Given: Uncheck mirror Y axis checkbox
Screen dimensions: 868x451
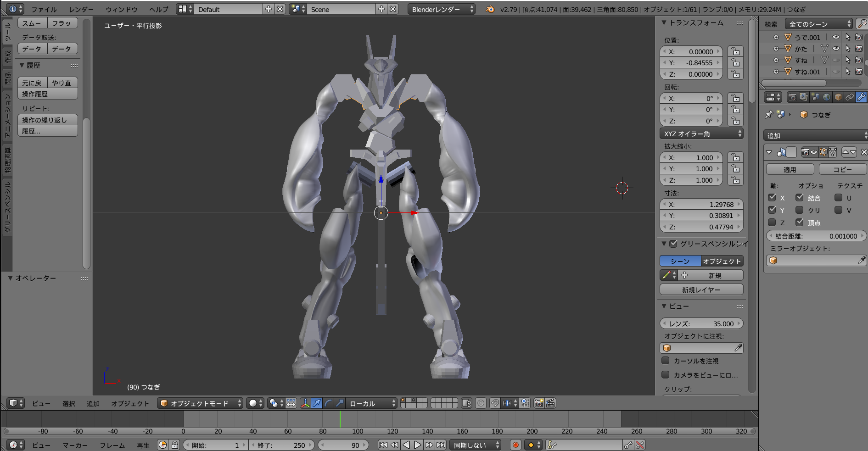Looking at the screenshot, I should pyautogui.click(x=772, y=210).
